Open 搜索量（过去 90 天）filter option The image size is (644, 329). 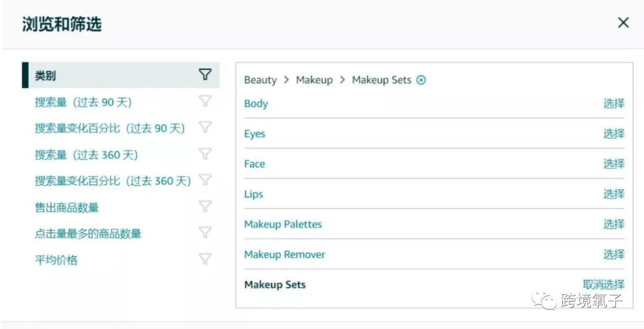(83, 102)
